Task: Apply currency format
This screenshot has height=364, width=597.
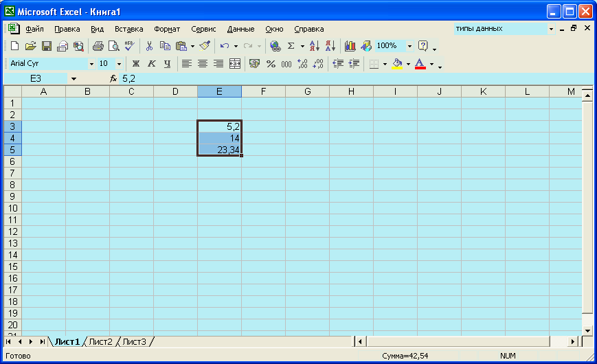Action: click(254, 64)
